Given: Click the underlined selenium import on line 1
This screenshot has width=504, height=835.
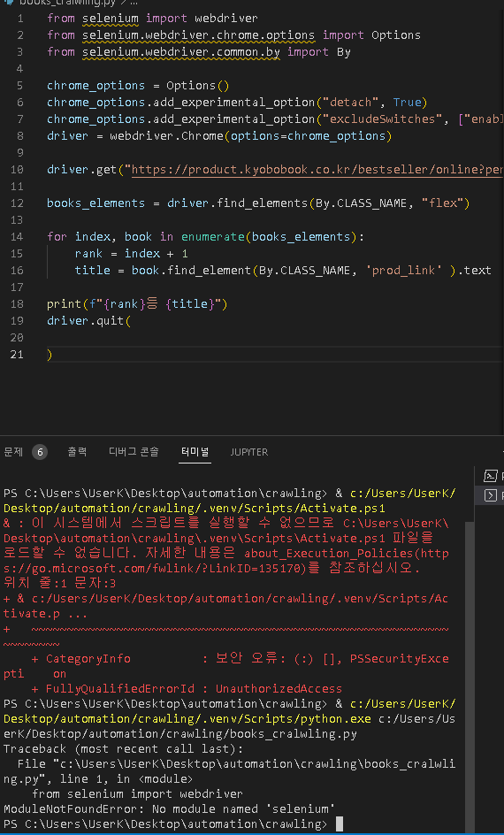Looking at the screenshot, I should click(x=111, y=19).
